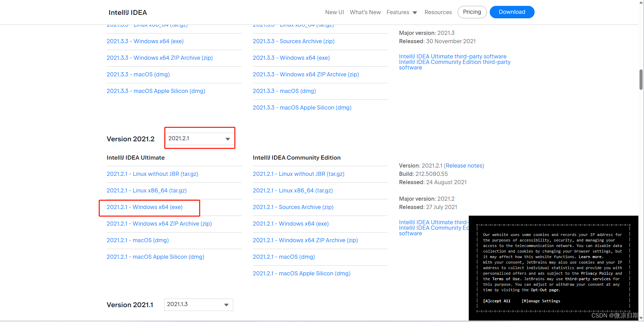The image size is (644, 322).
Task: Download Ultimate 2021.2.1 Windows x64 (exe)
Action: [x=145, y=207]
